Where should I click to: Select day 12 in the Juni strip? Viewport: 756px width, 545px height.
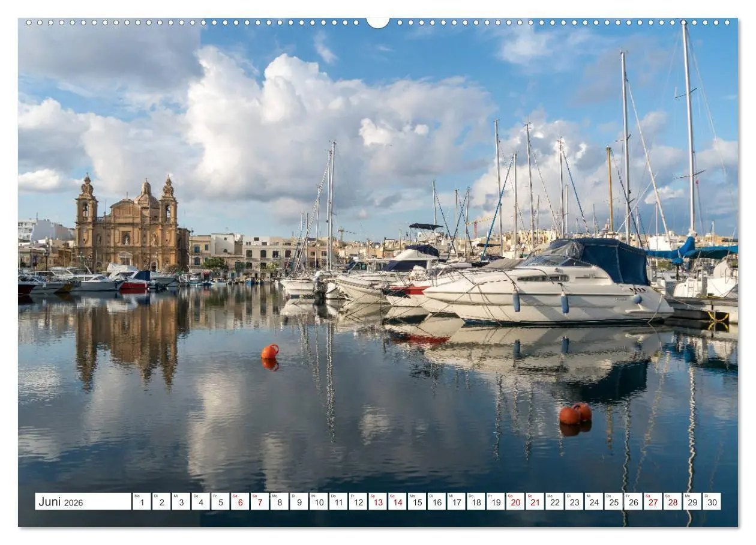[x=358, y=502]
